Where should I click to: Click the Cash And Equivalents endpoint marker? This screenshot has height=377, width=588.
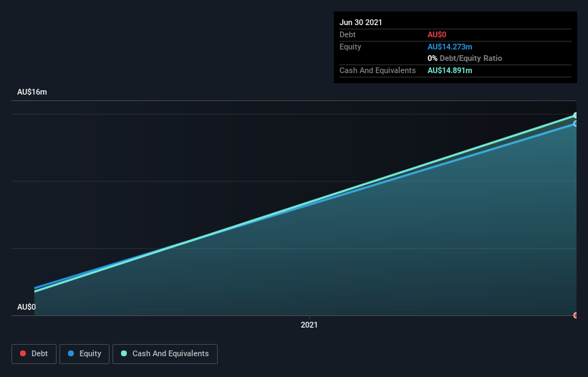click(x=576, y=115)
